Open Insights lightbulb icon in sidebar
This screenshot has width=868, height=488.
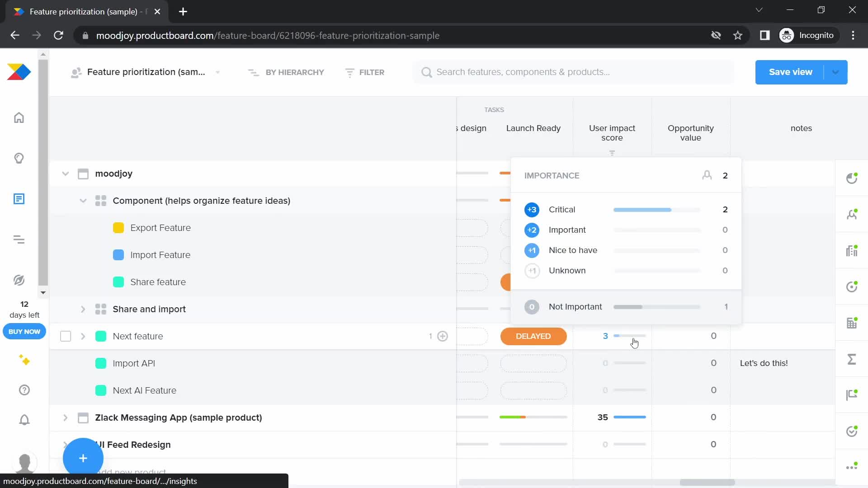[x=19, y=158]
